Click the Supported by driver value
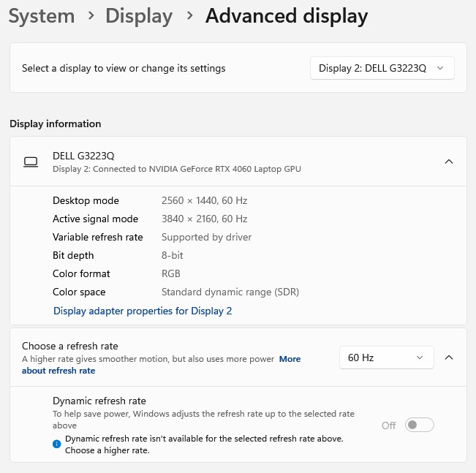Viewport: 476px width, 473px height. pyautogui.click(x=206, y=237)
